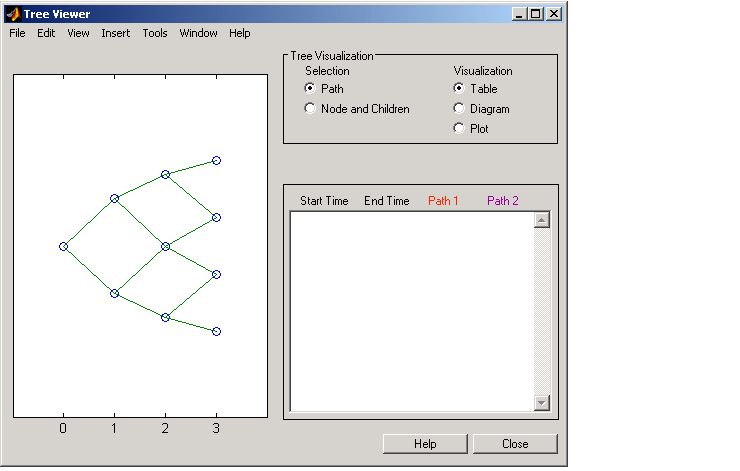Choose the Table visualization option

[459, 88]
